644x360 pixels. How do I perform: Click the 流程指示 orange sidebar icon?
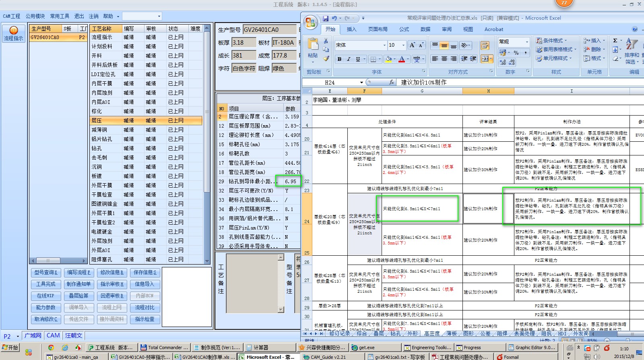pyautogui.click(x=14, y=33)
